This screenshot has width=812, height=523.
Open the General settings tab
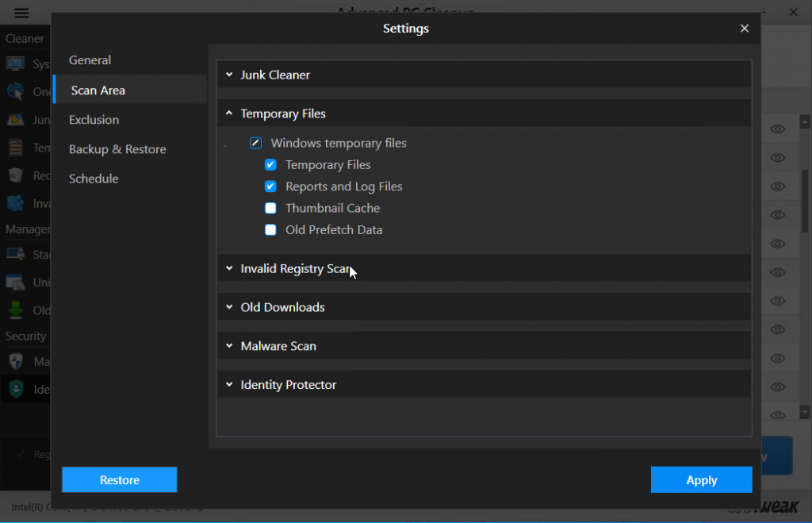90,60
